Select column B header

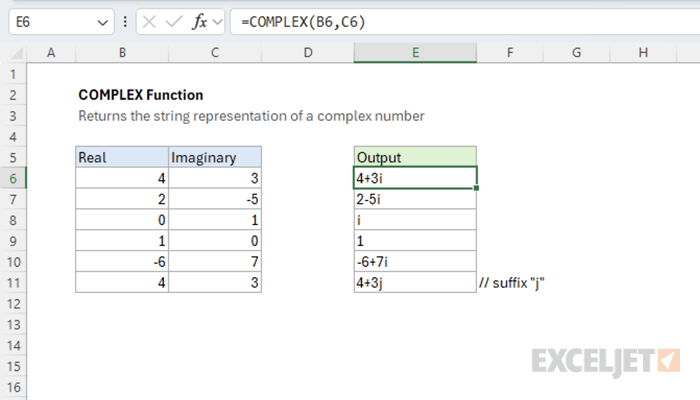[x=122, y=53]
